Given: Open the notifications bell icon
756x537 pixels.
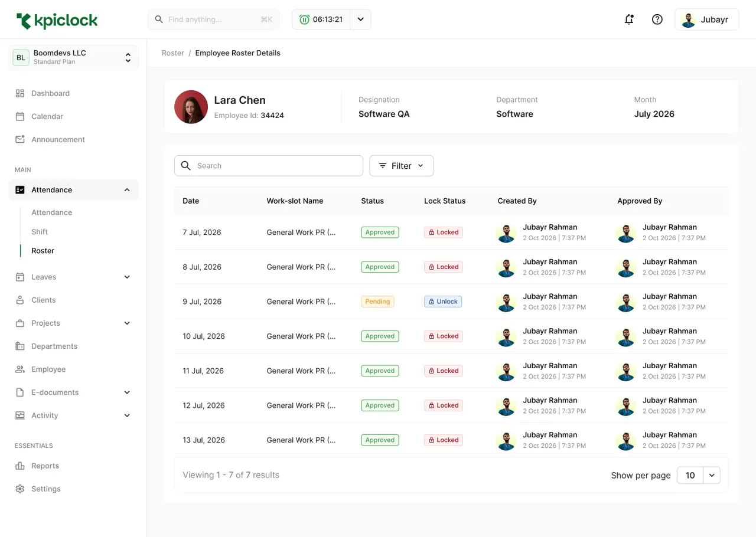Looking at the screenshot, I should (629, 19).
